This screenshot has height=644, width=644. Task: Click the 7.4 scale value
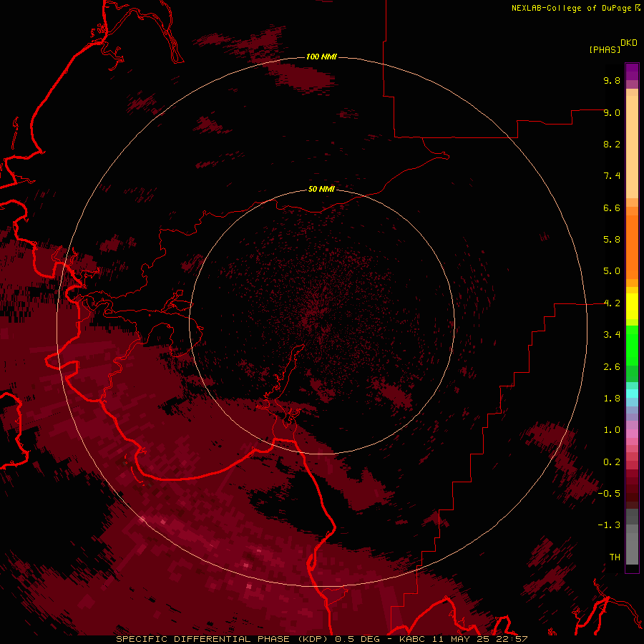pos(612,176)
